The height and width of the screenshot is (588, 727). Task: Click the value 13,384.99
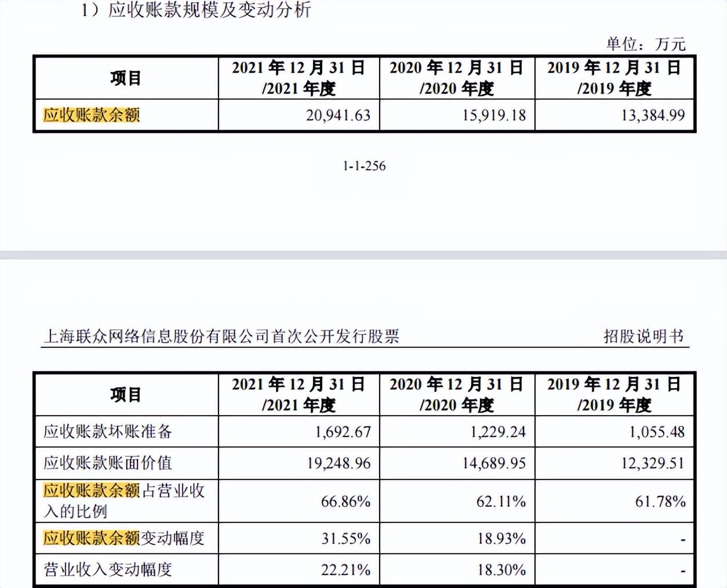click(x=653, y=115)
